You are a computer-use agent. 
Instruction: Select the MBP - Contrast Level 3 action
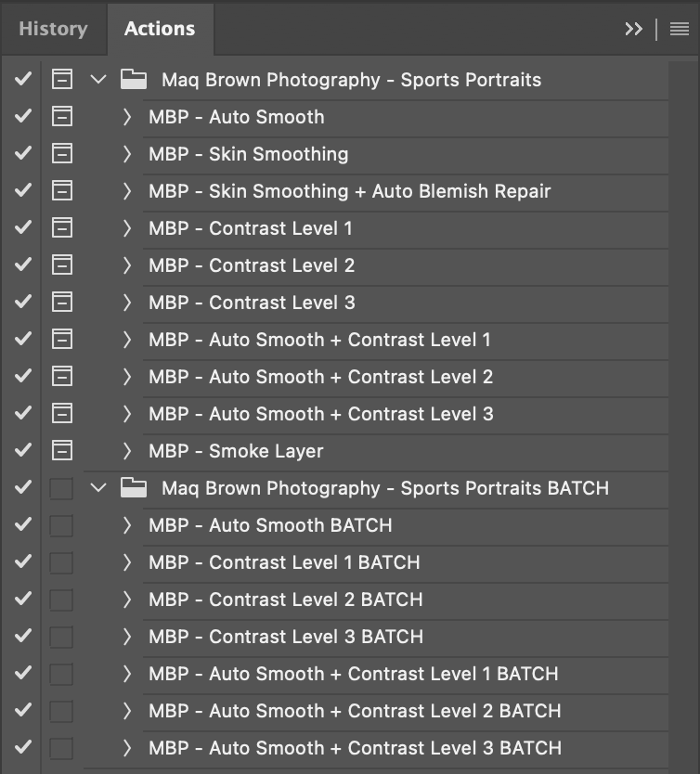pyautogui.click(x=252, y=303)
